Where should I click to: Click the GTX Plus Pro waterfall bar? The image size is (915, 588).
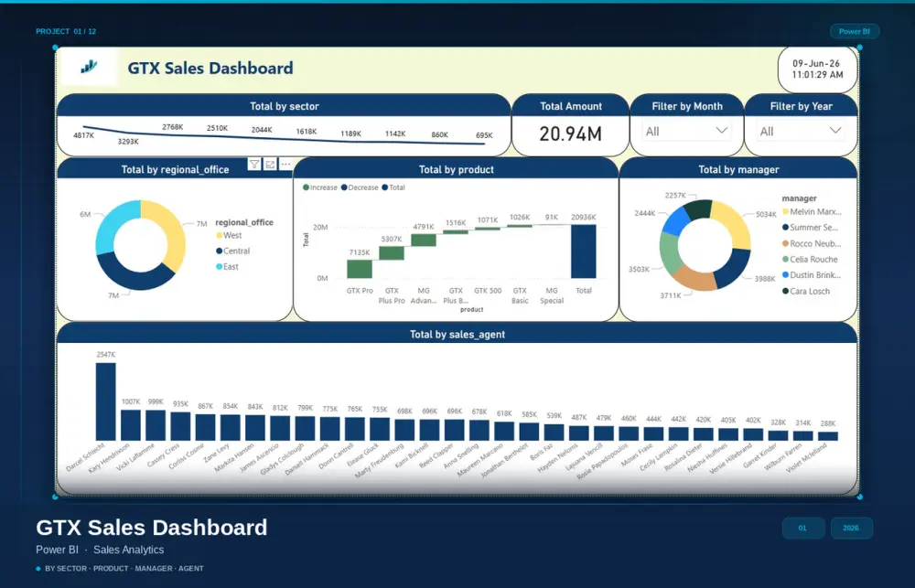[392, 253]
